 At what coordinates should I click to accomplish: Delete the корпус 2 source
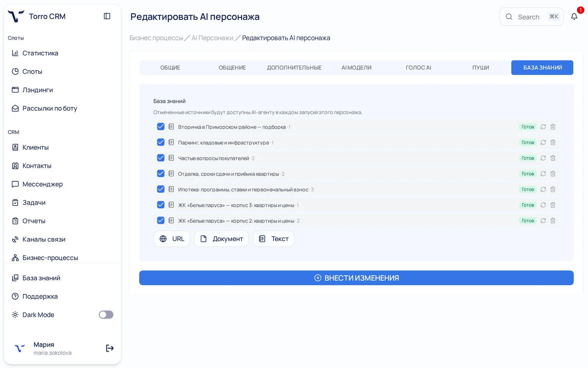tap(553, 221)
